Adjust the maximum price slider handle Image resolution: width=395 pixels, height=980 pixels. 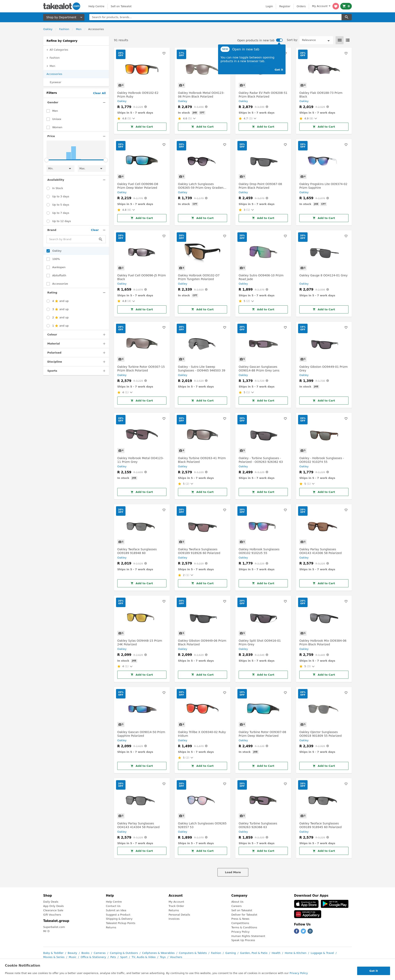(106, 160)
